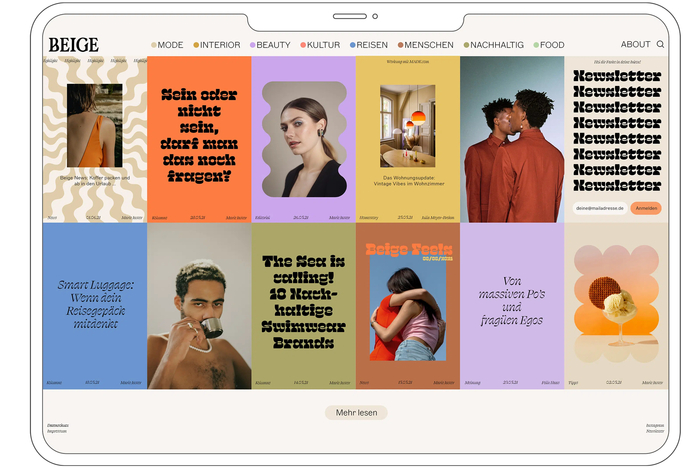This screenshot has width=700, height=467.
Task: Open the 'Sein oder nicht sein' article
Action: (x=199, y=138)
